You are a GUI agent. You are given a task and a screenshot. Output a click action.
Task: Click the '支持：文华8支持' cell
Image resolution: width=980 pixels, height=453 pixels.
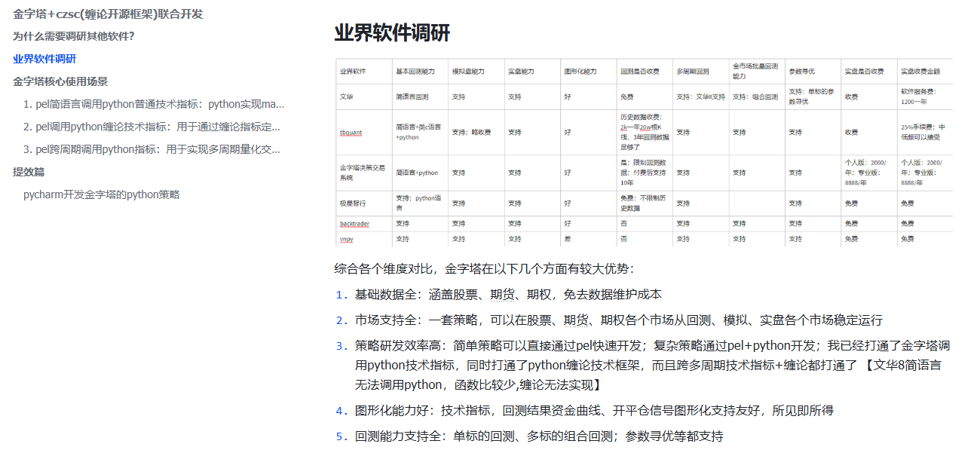[x=700, y=96]
